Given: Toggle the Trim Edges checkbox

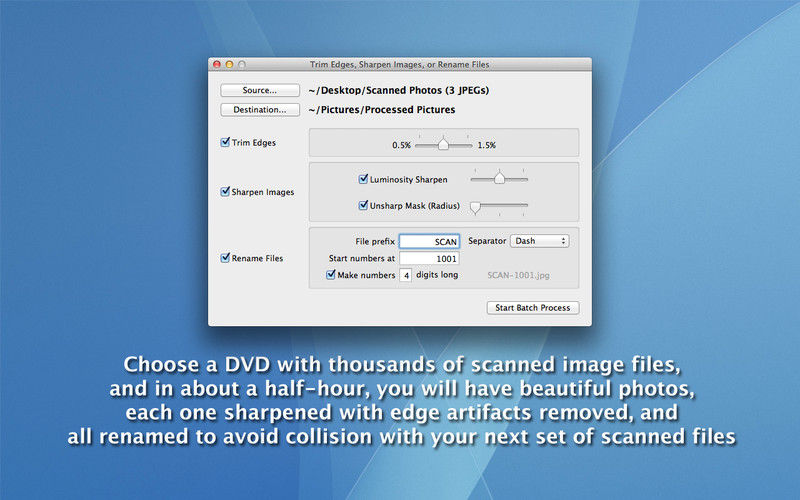Looking at the screenshot, I should coord(225,142).
